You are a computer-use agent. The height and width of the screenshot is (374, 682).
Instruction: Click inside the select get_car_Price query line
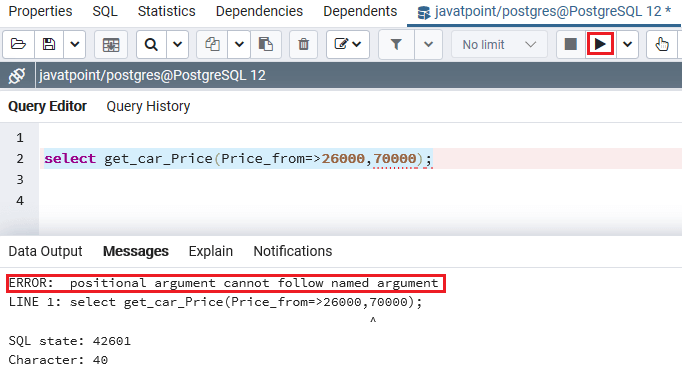pos(238,159)
